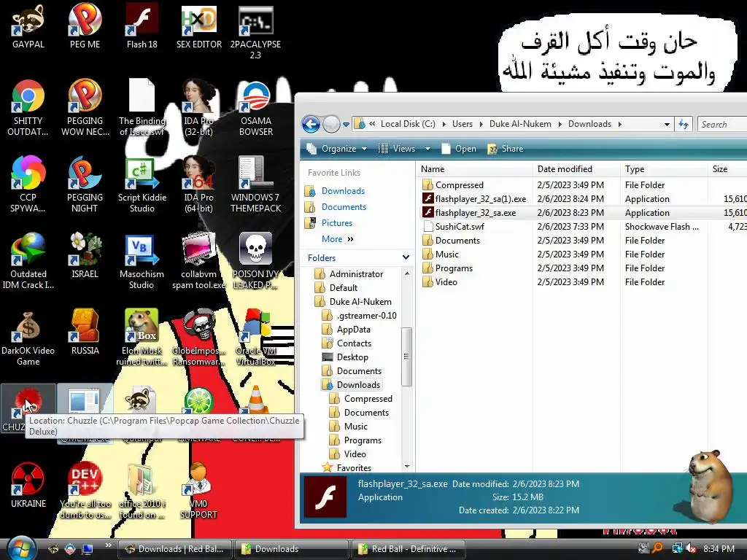The height and width of the screenshot is (560, 747).
Task: Launch the Masochism Studio shortcut
Action: click(x=142, y=262)
